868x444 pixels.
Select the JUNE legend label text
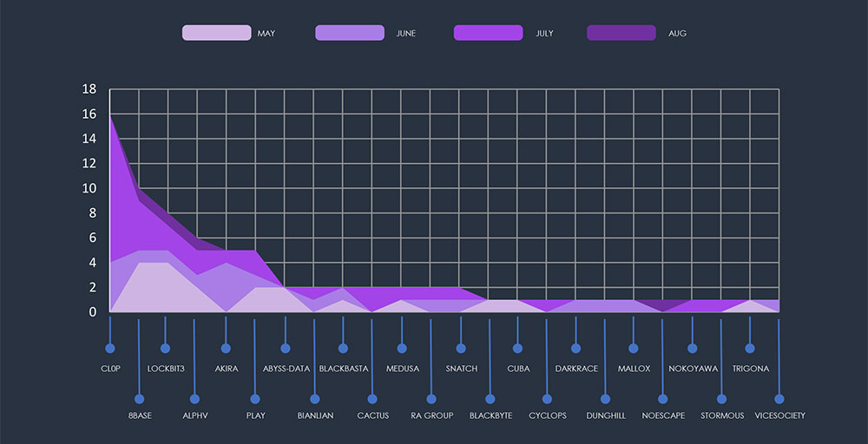pos(405,33)
